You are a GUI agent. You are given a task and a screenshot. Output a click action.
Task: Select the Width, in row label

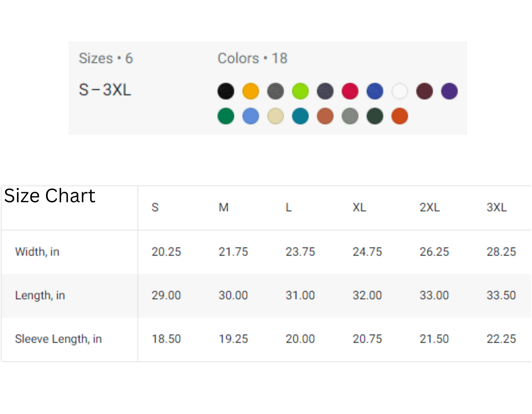(37, 252)
